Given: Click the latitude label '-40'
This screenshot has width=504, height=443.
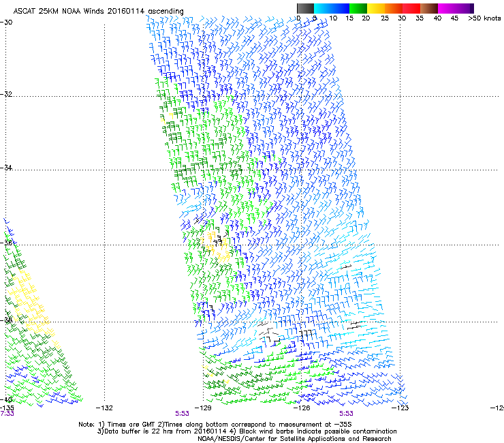Looking at the screenshot, I should click(6, 399).
